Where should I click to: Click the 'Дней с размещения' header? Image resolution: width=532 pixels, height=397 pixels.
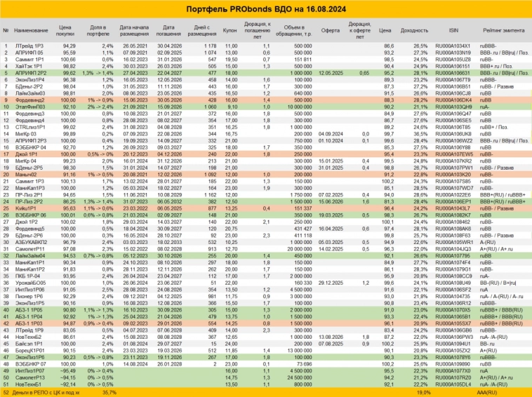tap(202, 31)
